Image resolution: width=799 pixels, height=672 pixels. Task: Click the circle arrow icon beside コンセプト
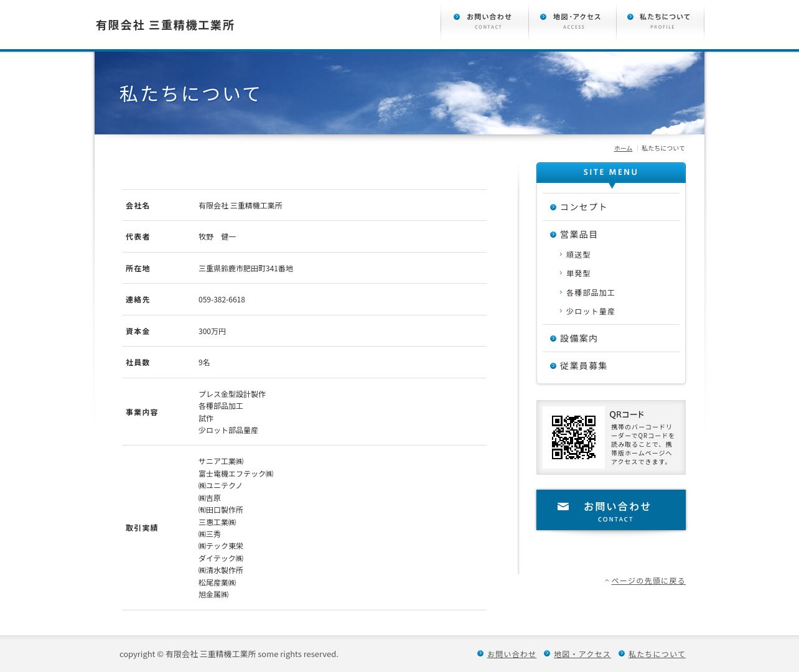tap(553, 207)
